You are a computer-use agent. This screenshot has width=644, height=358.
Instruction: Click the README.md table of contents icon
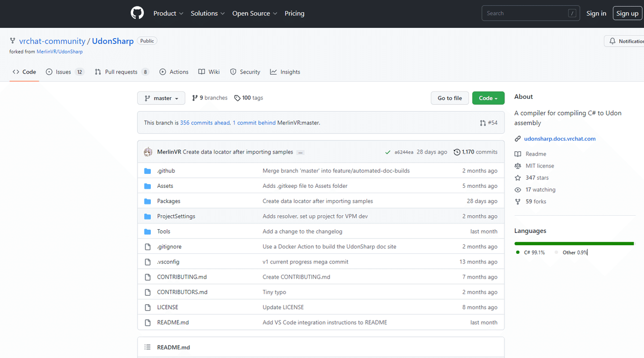pos(148,347)
